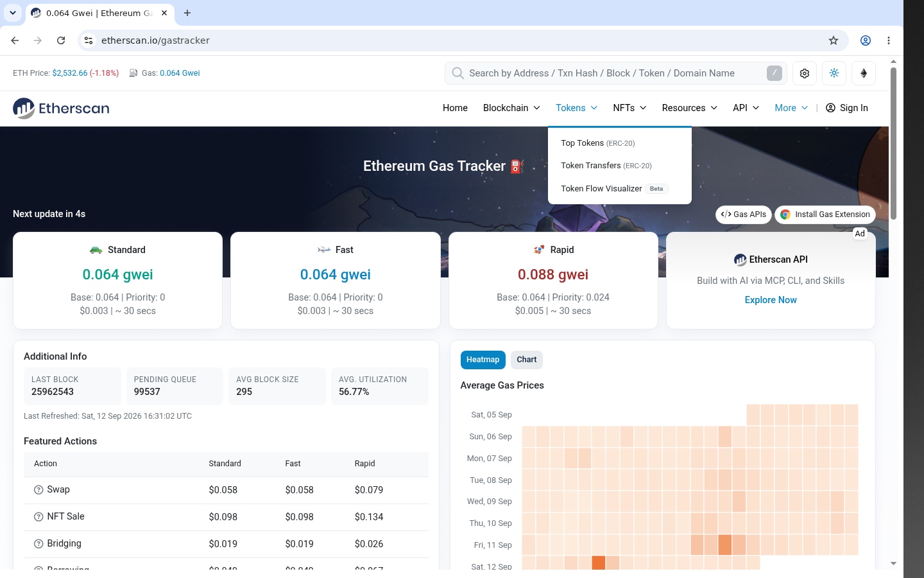Open the Chrome profile icon
Image resolution: width=924 pixels, height=578 pixels.
(866, 40)
